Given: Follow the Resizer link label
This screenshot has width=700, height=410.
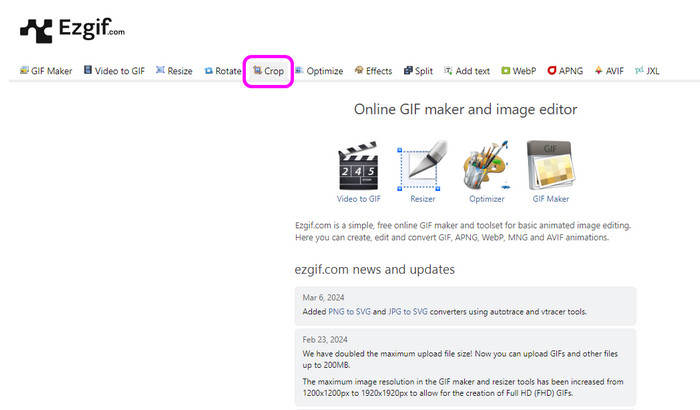Looking at the screenshot, I should [x=422, y=199].
